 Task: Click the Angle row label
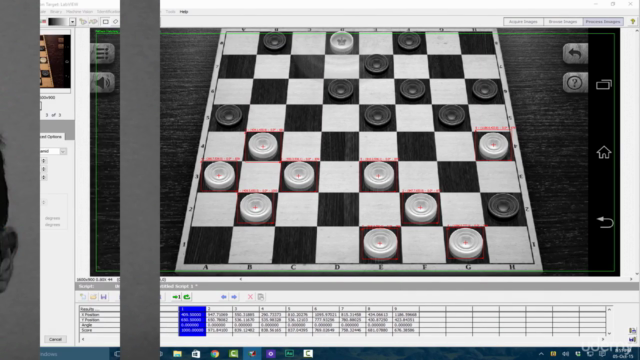pos(87,325)
